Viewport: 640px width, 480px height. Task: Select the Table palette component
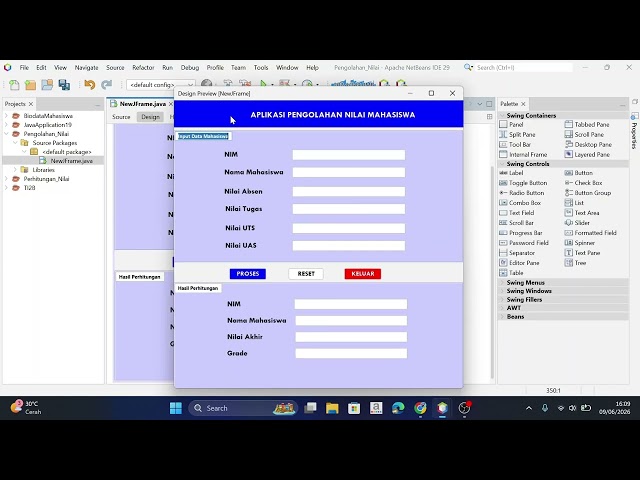(x=511, y=273)
